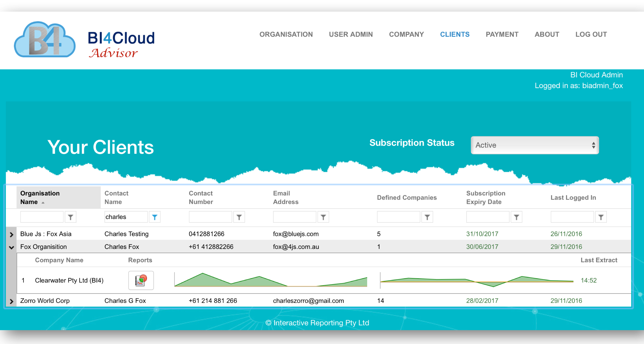Click the Defined Companies column header
644x344 pixels.
click(x=407, y=197)
